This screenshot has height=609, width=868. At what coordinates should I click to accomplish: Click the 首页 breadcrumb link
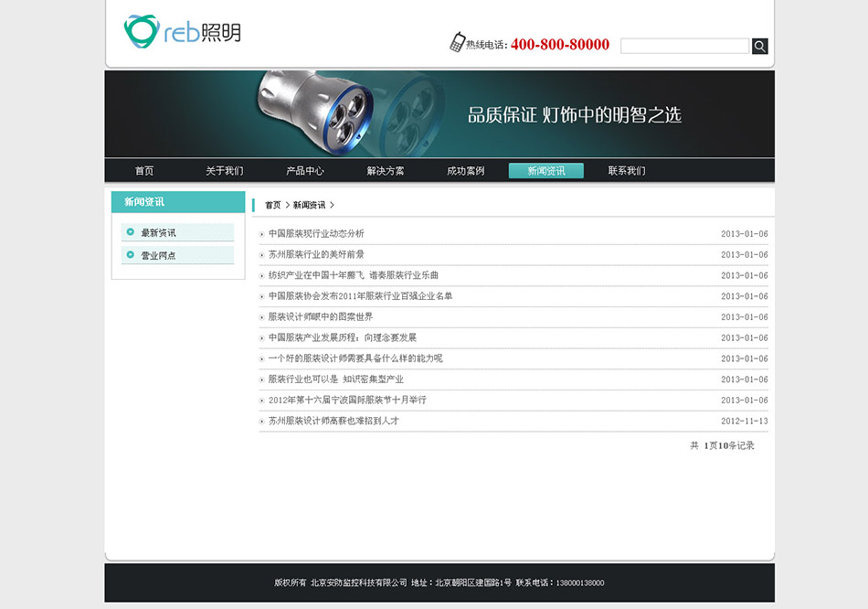point(273,205)
